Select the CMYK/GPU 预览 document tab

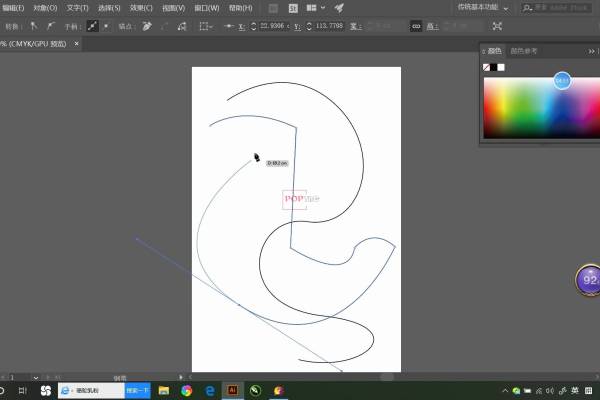(x=34, y=44)
